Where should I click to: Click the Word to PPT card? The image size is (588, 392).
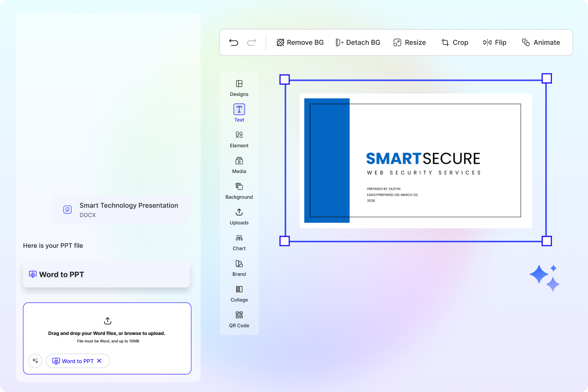click(106, 275)
